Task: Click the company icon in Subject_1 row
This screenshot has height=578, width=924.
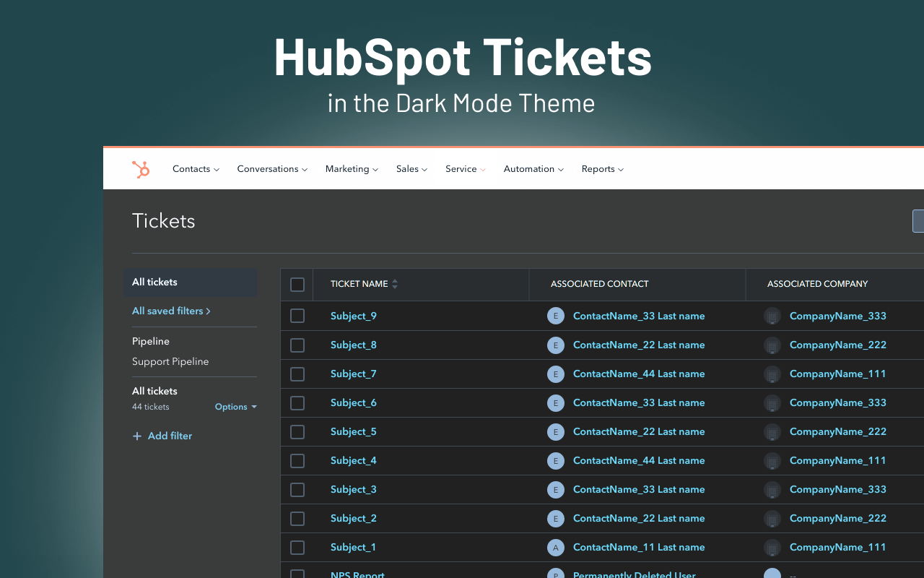Action: click(x=772, y=547)
